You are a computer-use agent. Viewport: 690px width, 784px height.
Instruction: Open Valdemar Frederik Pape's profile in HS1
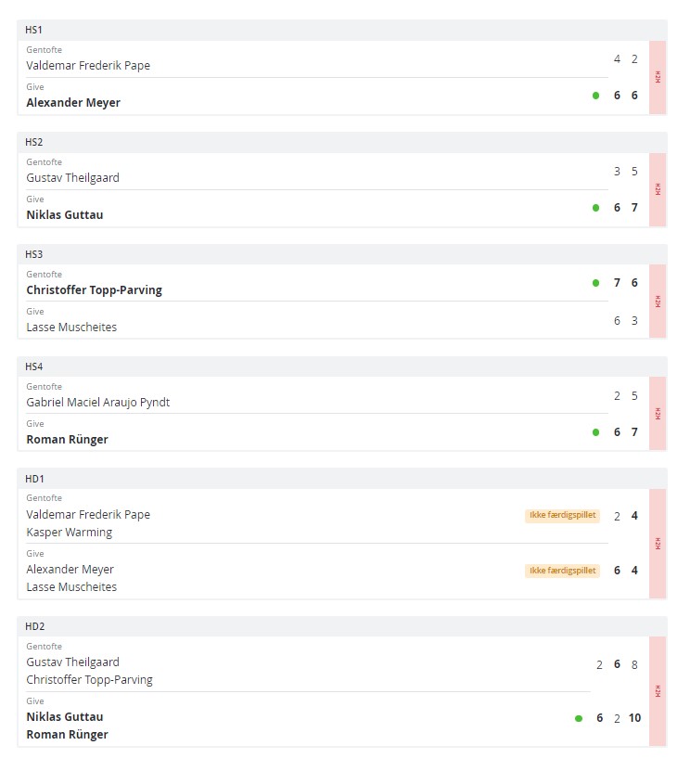coord(88,66)
